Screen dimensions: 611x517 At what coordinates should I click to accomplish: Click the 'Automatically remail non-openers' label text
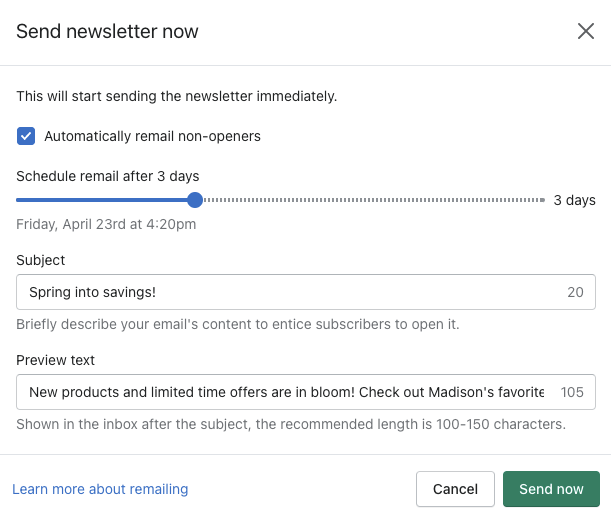point(152,136)
